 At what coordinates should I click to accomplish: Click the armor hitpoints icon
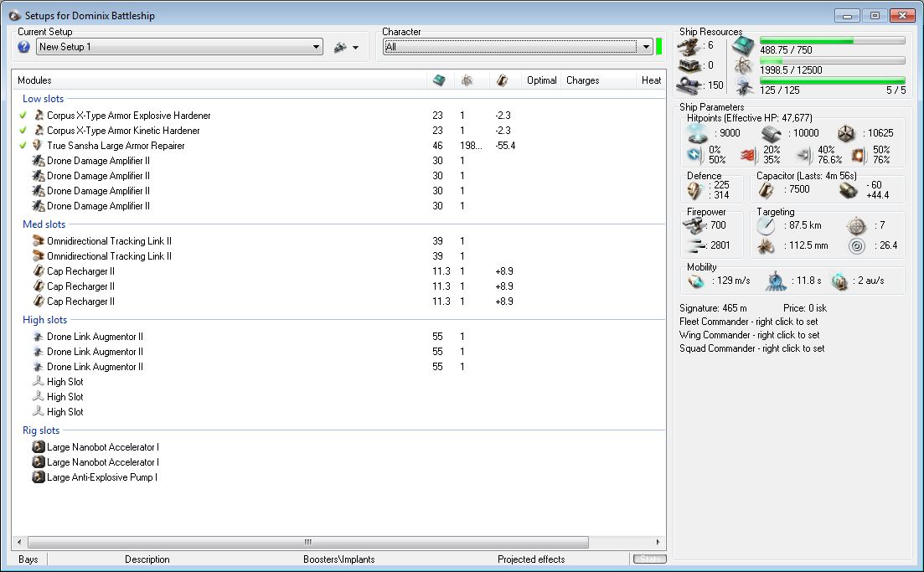[x=771, y=134]
